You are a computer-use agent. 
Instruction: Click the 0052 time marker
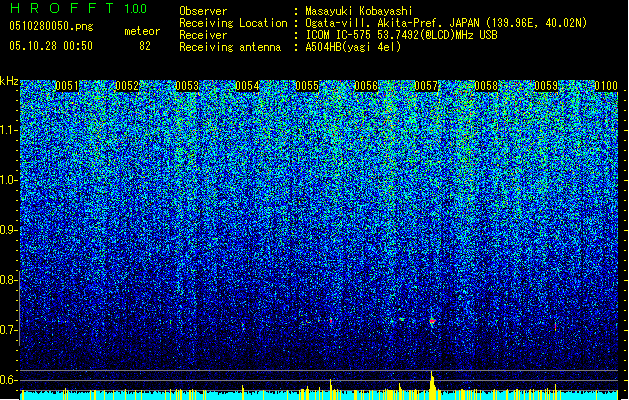click(x=127, y=86)
